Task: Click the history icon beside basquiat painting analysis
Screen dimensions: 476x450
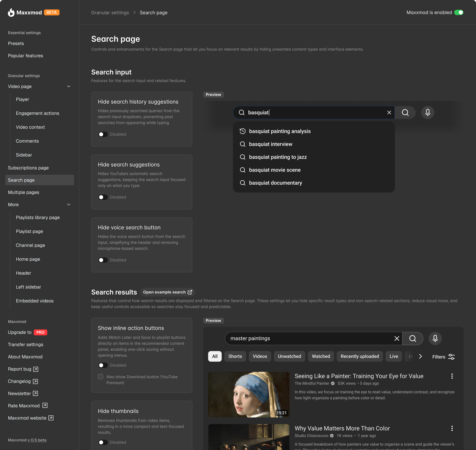Action: pos(242,131)
